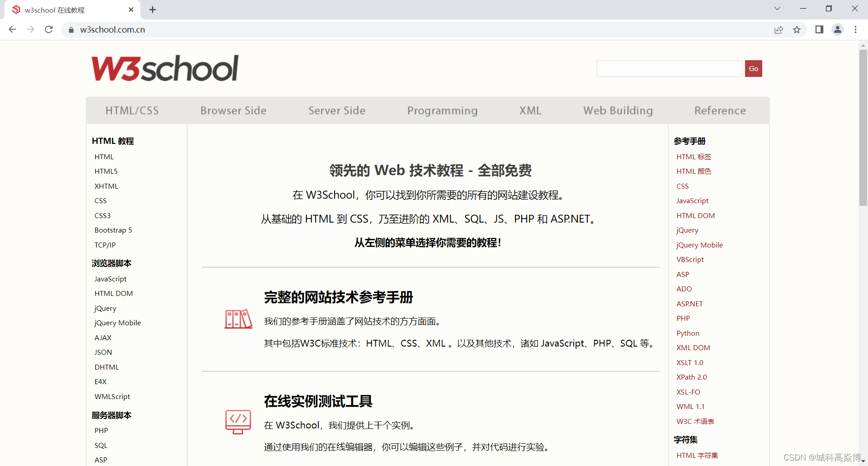Image resolution: width=868 pixels, height=466 pixels.
Task: Click the 在线实例测试工具 heading
Action: [318, 401]
